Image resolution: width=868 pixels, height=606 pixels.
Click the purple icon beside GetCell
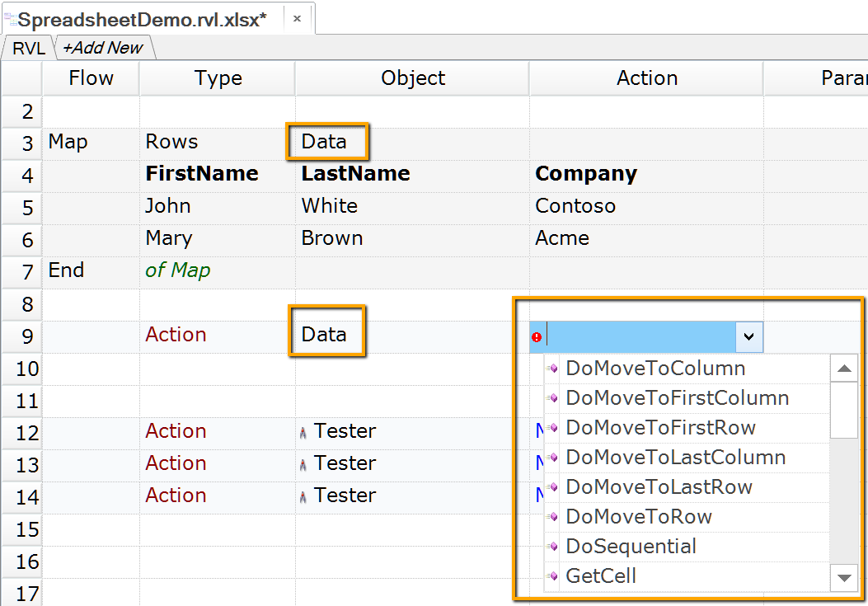click(x=553, y=576)
